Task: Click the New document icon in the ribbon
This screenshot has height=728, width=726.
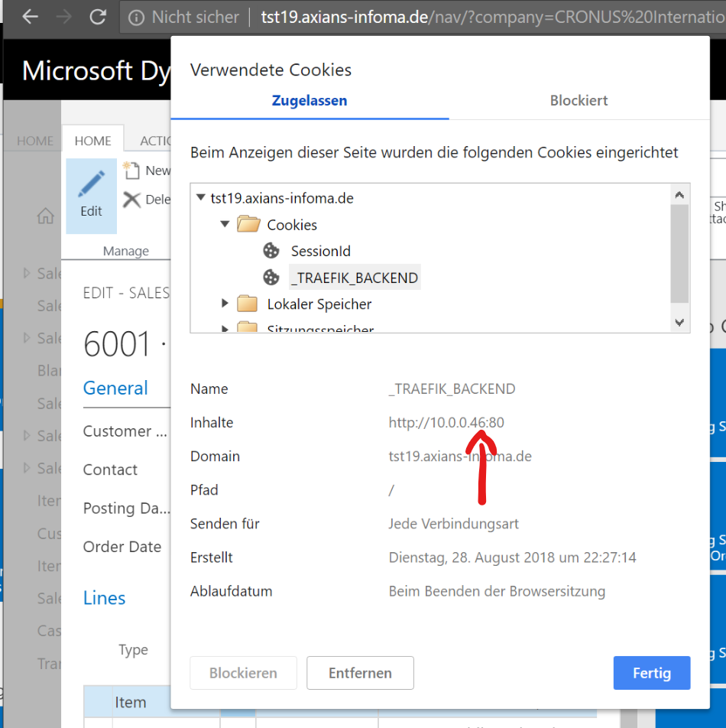Action: click(x=131, y=171)
